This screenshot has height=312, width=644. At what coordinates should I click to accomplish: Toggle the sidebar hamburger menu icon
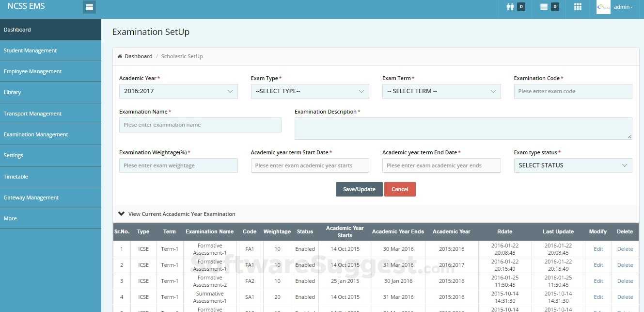coord(89,7)
